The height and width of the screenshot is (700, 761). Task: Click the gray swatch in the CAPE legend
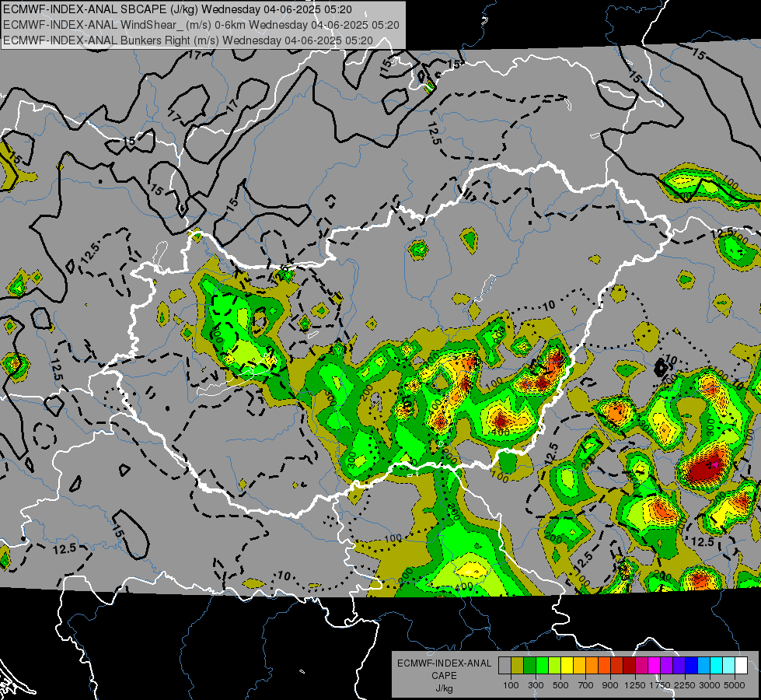click(504, 665)
